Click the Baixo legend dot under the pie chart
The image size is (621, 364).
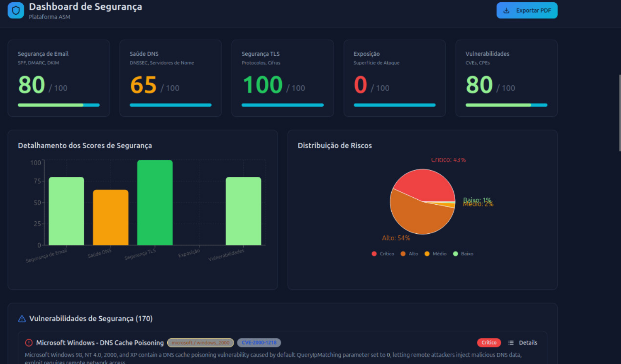(455, 254)
